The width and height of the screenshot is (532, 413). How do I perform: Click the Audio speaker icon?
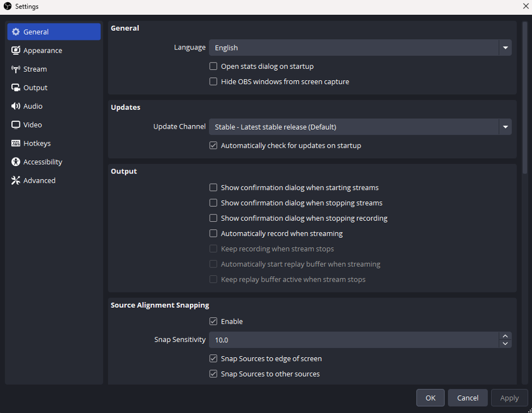(16, 106)
